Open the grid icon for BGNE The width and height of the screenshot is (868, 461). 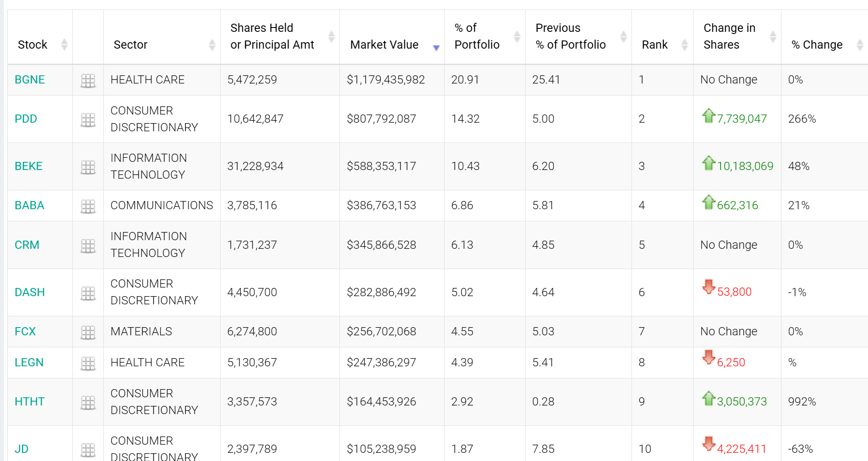point(88,80)
